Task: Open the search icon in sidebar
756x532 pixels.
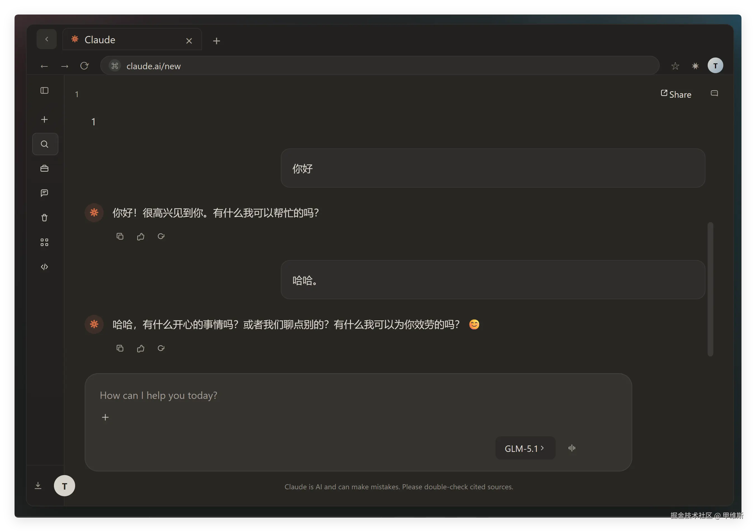Action: 45,144
